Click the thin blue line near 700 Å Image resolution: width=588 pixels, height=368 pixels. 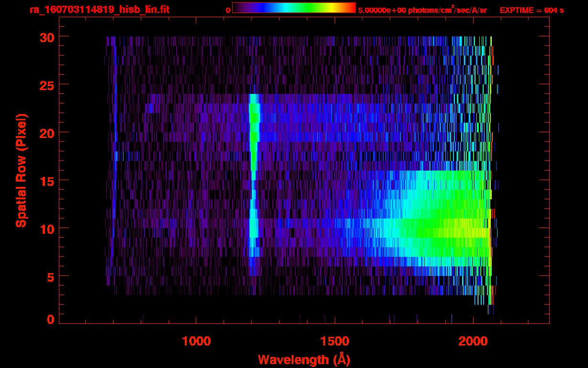(114, 144)
